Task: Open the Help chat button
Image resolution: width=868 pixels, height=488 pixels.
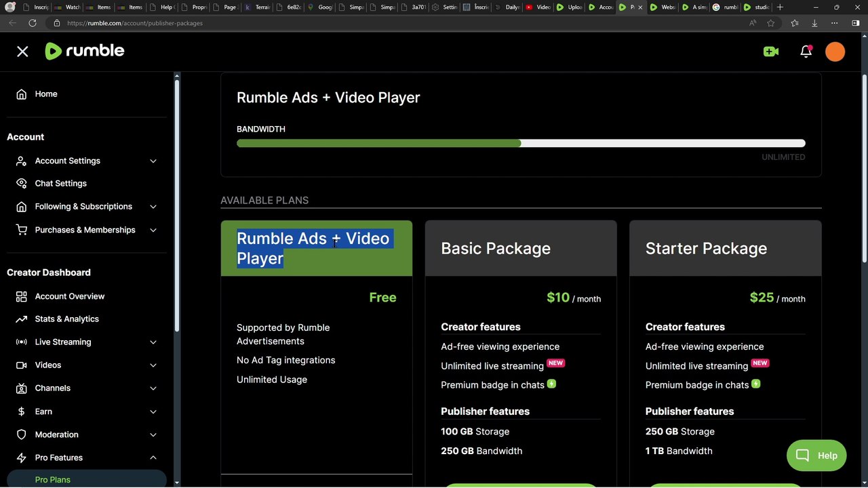Action: point(816,455)
